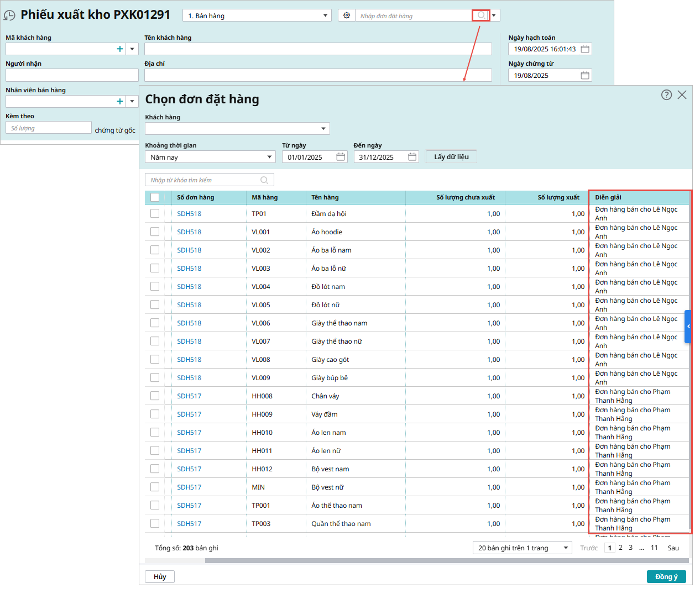Confirm selection with Đồng ý button

point(666,576)
